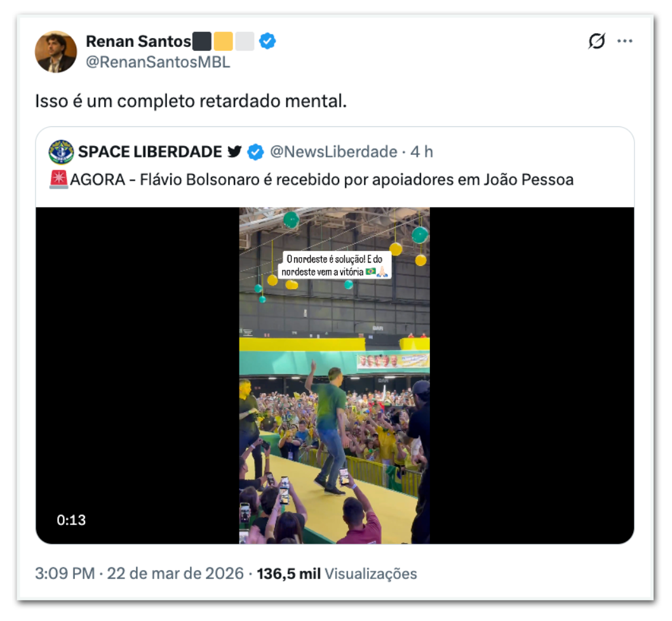
Task: Play the Flávio Bolsonaro video
Action: coord(334,375)
